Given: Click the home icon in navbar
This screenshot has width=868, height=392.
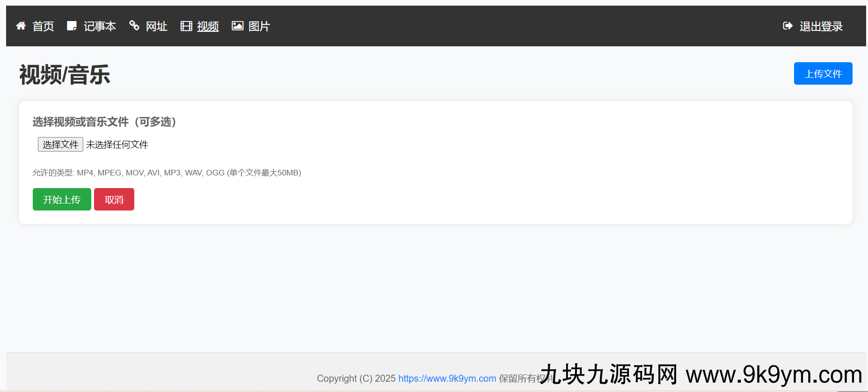Looking at the screenshot, I should point(21,26).
